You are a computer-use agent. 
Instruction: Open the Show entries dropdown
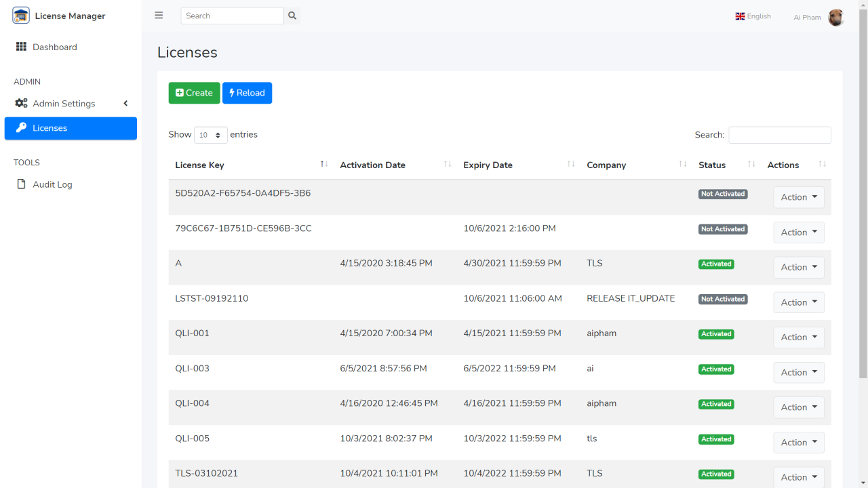(210, 135)
